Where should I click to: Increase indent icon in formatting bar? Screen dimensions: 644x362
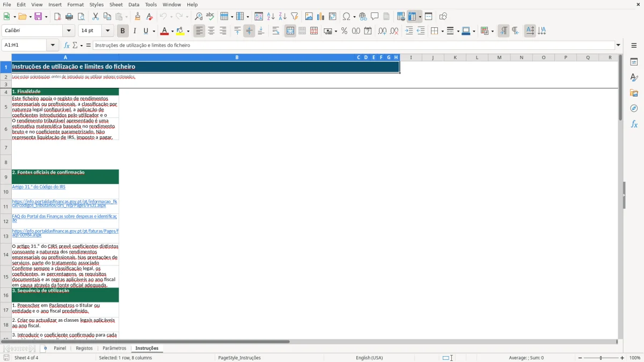pyautogui.click(x=409, y=31)
